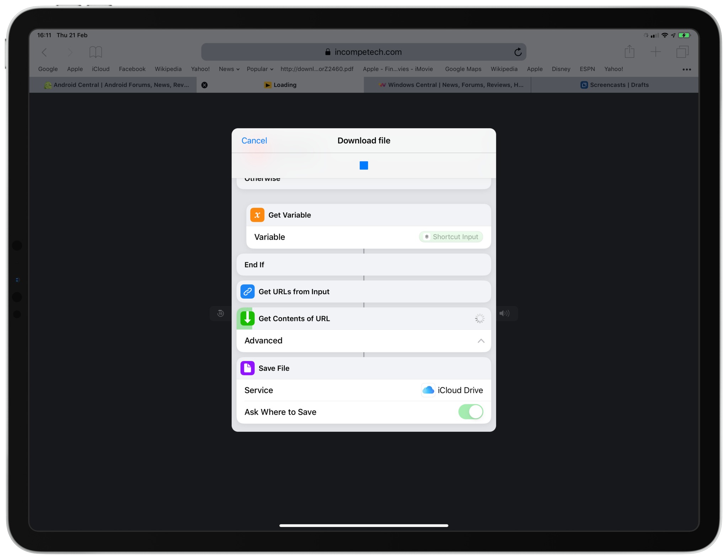Click the share icon in Safari toolbar
The image size is (728, 560).
tap(629, 52)
